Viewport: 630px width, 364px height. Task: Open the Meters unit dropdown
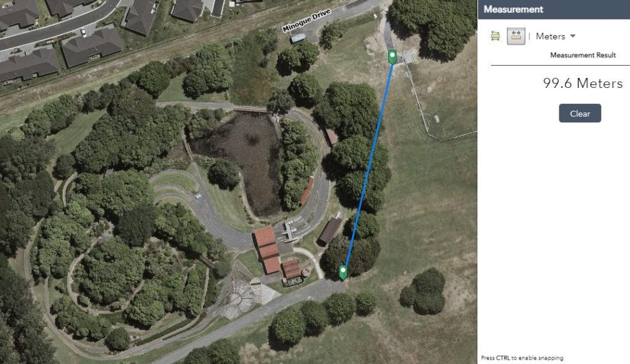556,36
